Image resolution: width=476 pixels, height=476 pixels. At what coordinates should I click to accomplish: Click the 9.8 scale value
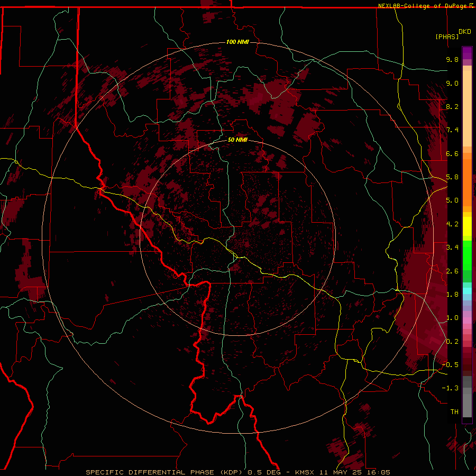(452, 59)
